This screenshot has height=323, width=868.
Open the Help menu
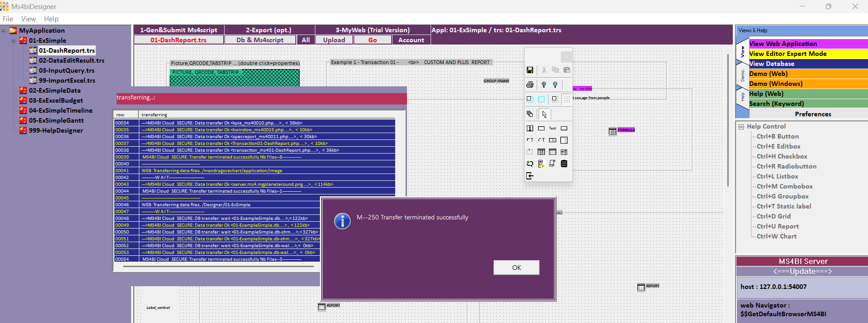[51, 19]
